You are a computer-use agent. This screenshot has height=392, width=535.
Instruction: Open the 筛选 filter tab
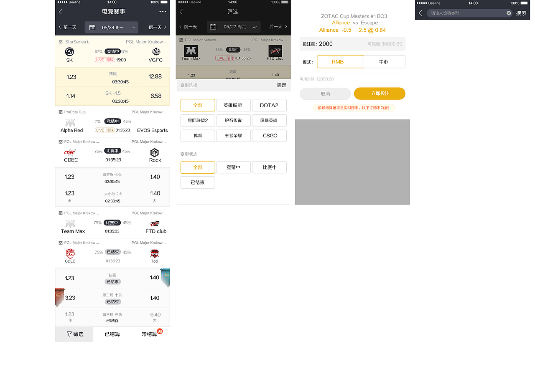[x=74, y=334]
